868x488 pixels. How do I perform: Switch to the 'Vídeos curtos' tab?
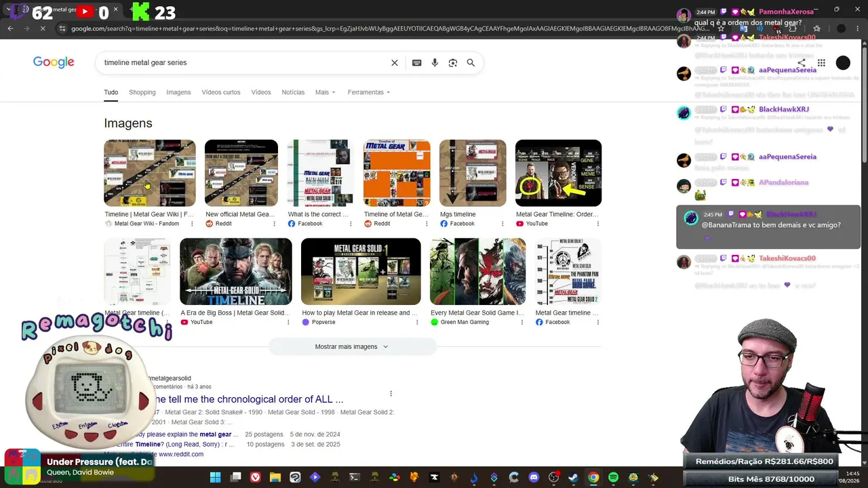point(221,92)
